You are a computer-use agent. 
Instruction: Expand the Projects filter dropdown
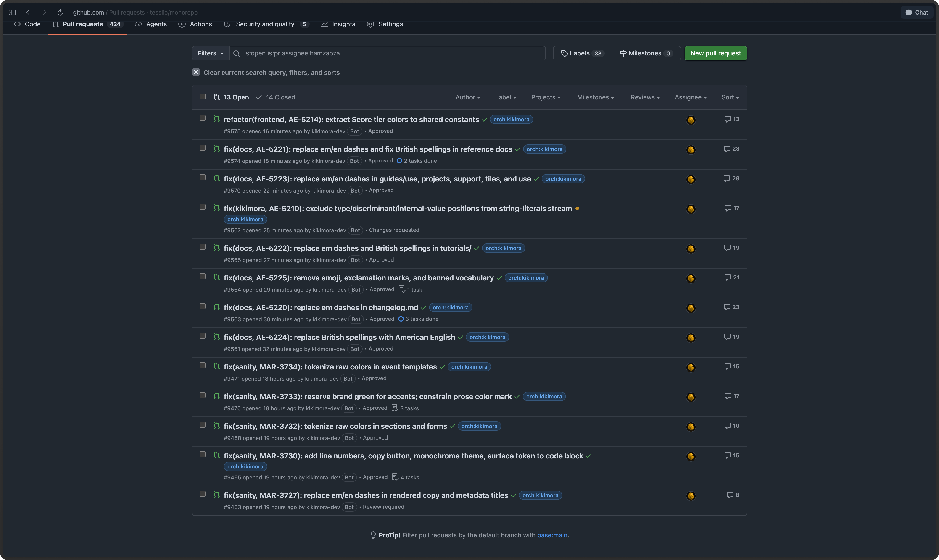click(x=546, y=97)
